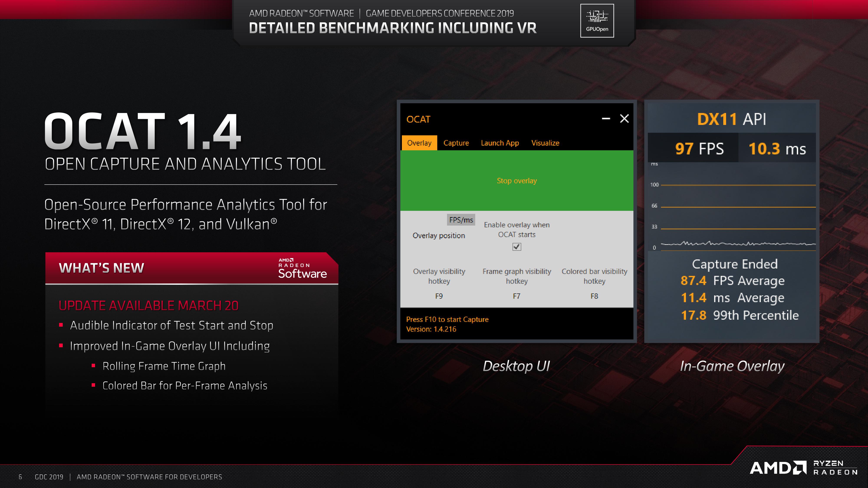Click DETAILED BENCHMARKING INCLUDING VR heading

pos(393,28)
